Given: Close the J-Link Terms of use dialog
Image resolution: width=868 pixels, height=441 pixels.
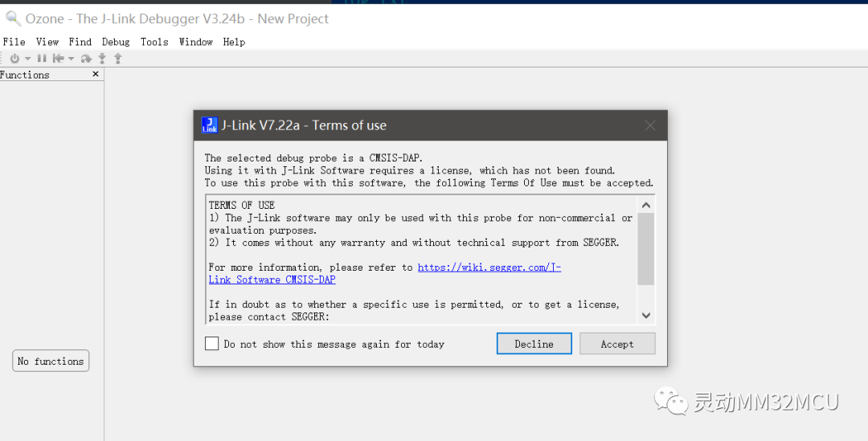Looking at the screenshot, I should (x=650, y=125).
